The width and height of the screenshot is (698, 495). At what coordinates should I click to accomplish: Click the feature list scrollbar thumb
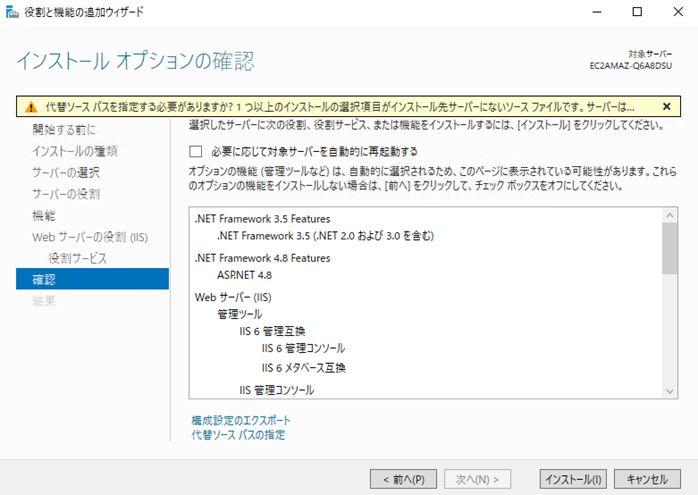(x=670, y=248)
